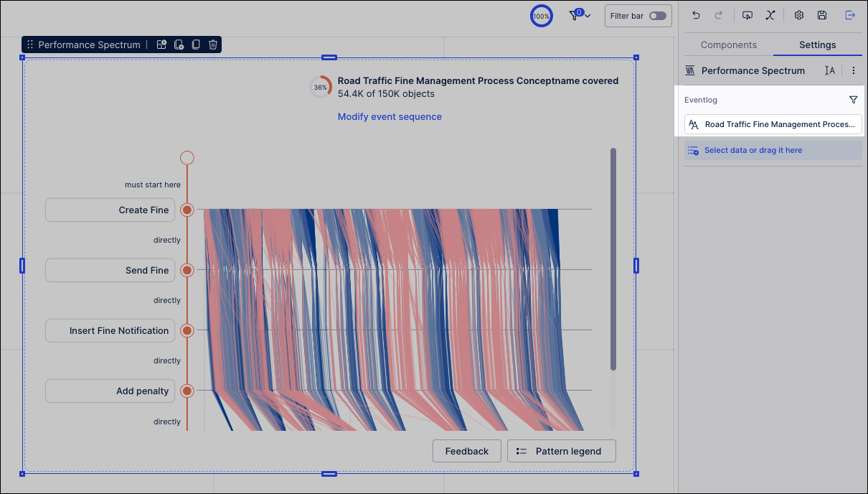Click the undo arrow icon
868x494 pixels.
click(x=696, y=15)
